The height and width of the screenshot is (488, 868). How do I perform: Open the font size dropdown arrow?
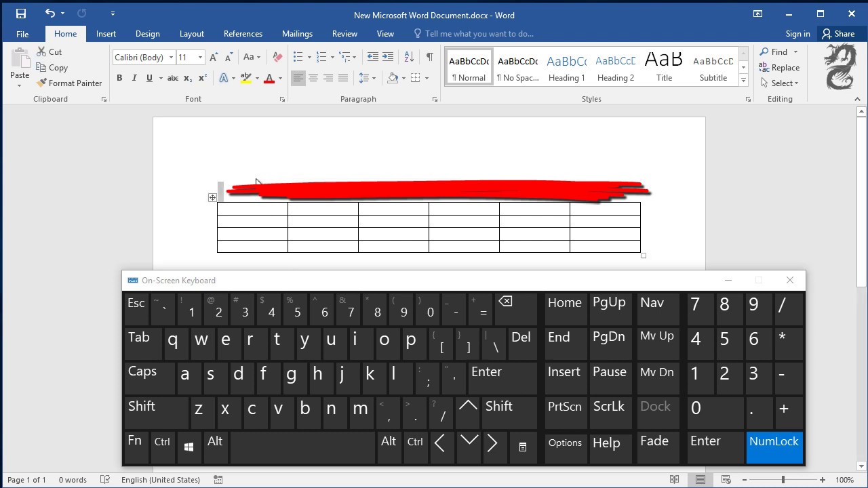click(200, 58)
